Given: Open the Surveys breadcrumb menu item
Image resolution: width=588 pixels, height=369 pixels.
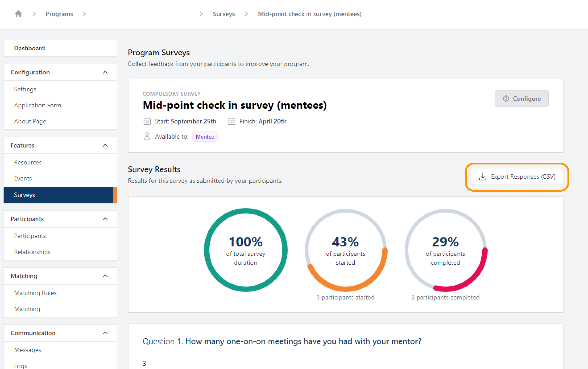Looking at the screenshot, I should pyautogui.click(x=224, y=14).
